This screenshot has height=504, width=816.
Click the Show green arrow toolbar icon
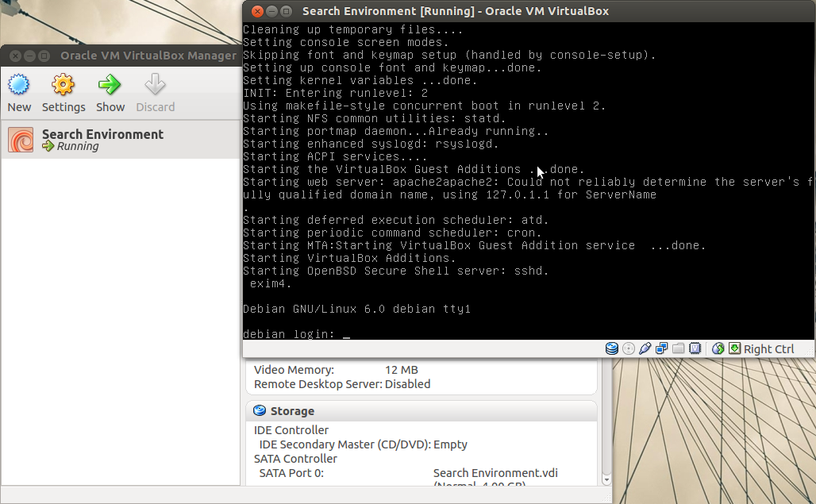110,85
